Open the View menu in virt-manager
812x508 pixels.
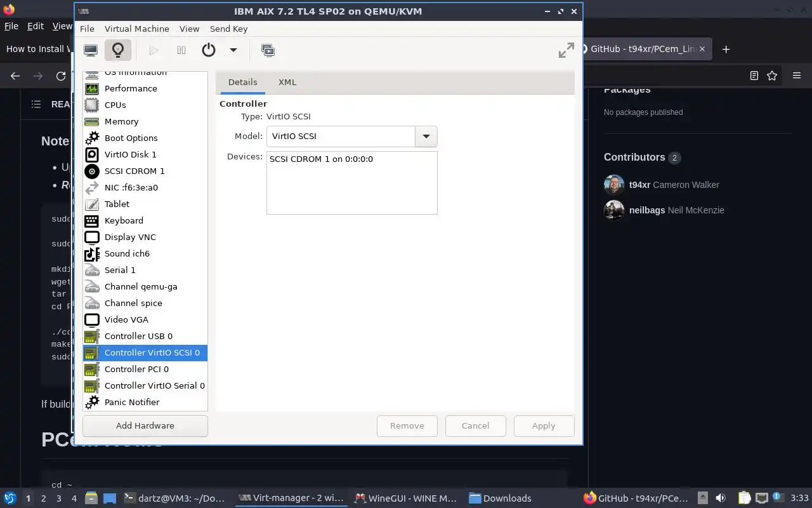pos(189,29)
